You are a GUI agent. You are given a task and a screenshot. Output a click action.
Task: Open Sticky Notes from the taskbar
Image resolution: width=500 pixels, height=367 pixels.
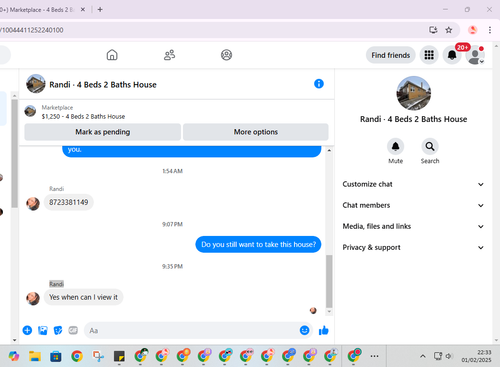pyautogui.click(x=119, y=356)
